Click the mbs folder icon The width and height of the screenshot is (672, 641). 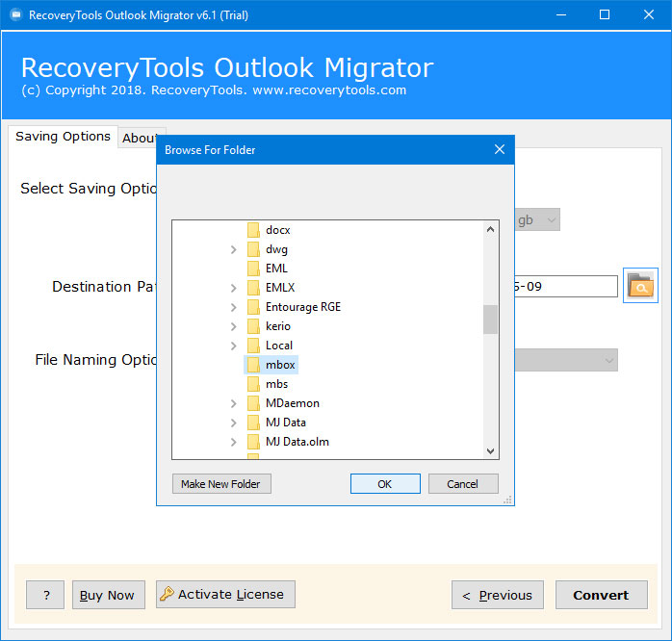[253, 384]
